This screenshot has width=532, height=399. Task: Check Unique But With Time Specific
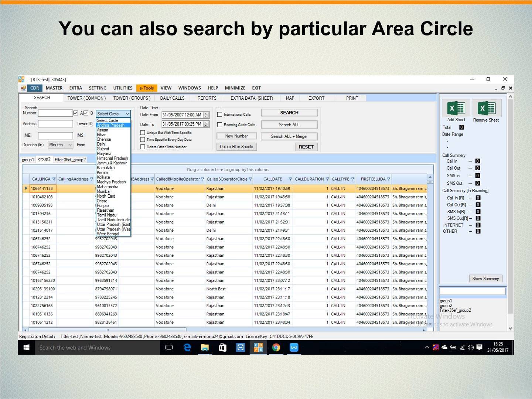143,133
